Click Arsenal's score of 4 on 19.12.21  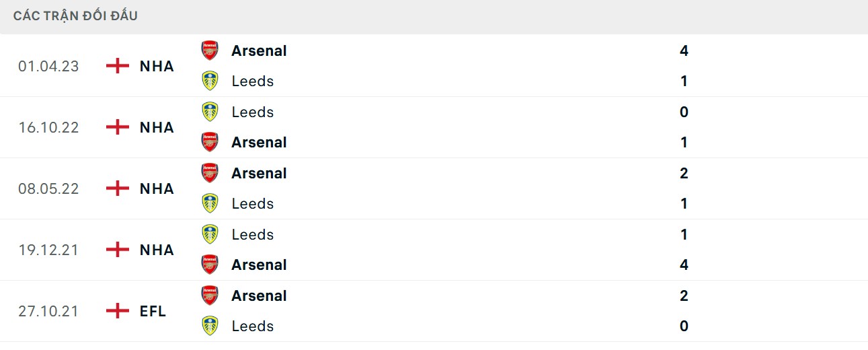click(x=684, y=265)
